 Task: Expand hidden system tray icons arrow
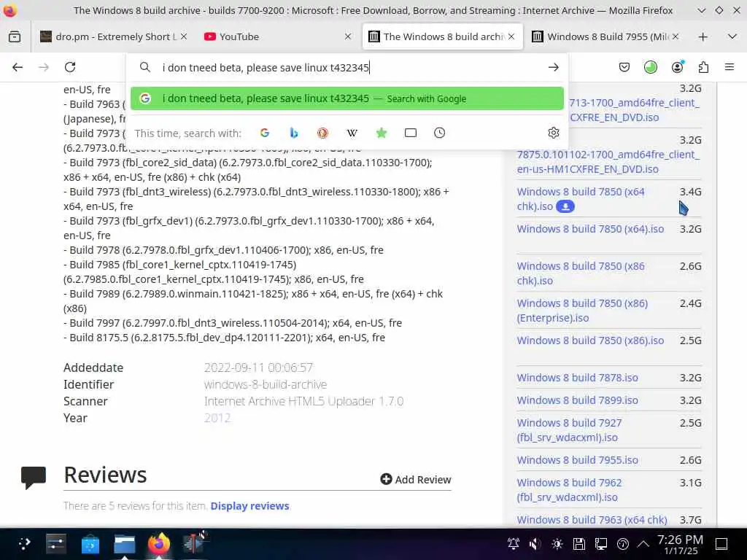(643, 544)
